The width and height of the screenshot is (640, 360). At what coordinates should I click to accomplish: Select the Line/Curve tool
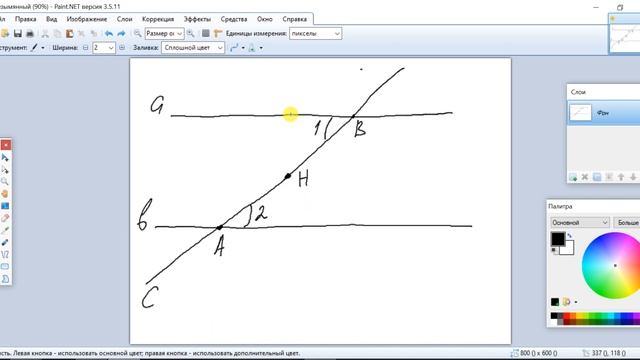pyautogui.click(x=5, y=255)
